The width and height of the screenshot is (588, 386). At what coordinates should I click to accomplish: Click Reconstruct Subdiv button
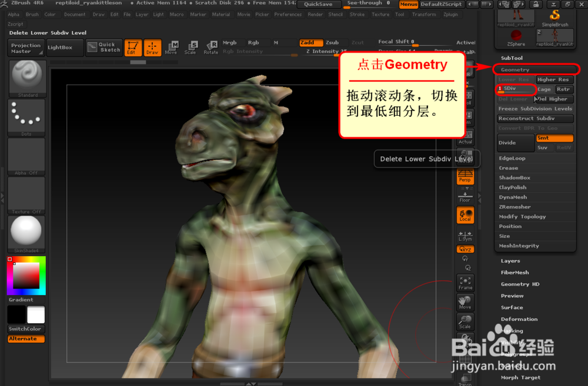pyautogui.click(x=535, y=119)
